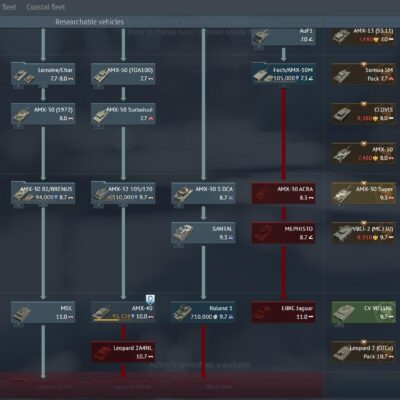Viewport: 400px width, 400px height.
Task: Open the Coastal fleet tab
Action: point(46,7)
